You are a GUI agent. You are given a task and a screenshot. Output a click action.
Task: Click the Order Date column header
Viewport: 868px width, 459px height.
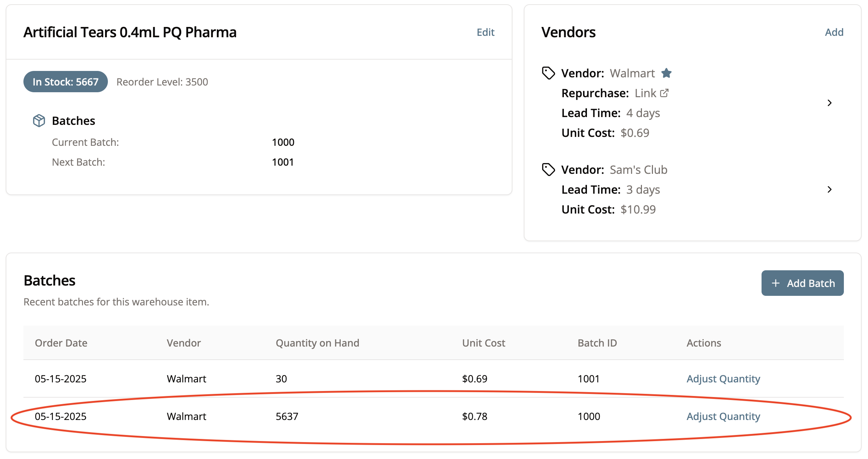(61, 343)
